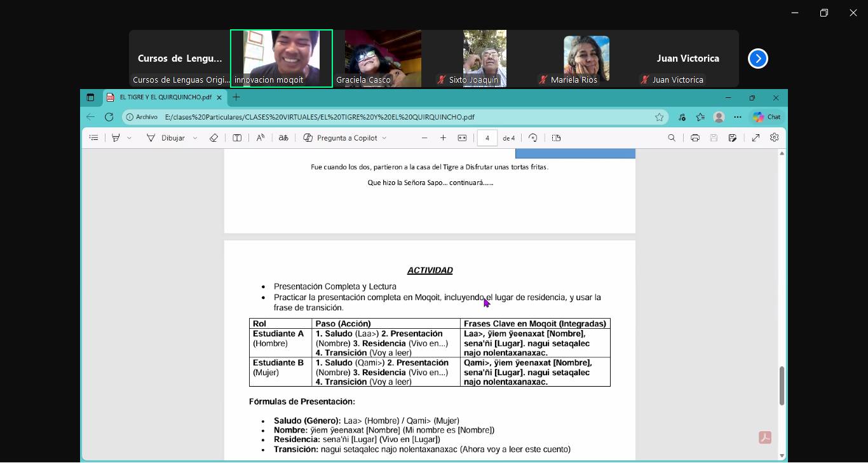Print the PDF document
868x463 pixels.
(x=695, y=138)
